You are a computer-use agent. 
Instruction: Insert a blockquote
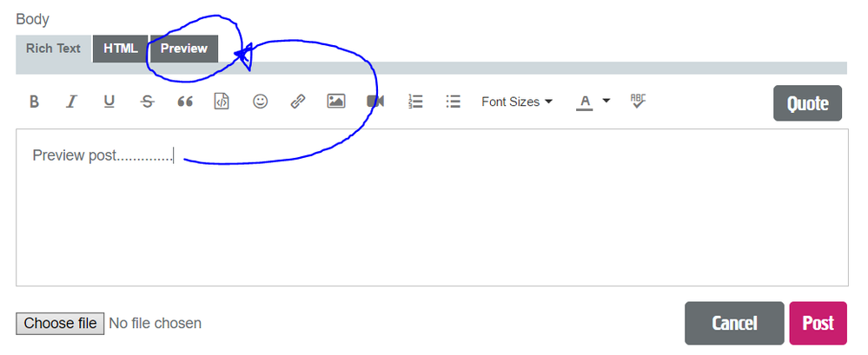184,102
